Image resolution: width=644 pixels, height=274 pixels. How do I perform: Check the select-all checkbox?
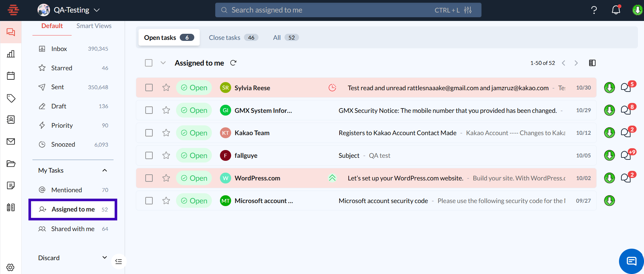149,63
